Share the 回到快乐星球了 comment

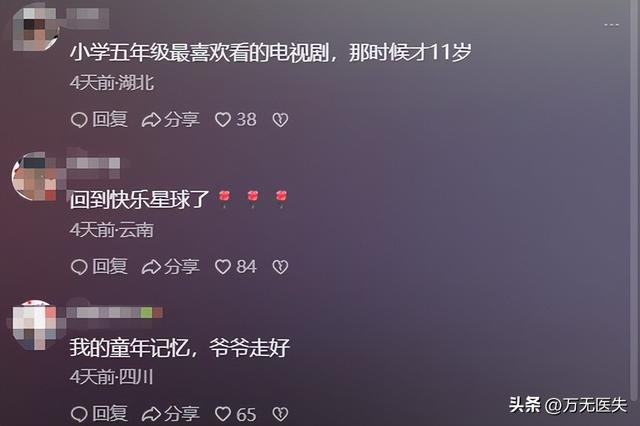(x=171, y=267)
